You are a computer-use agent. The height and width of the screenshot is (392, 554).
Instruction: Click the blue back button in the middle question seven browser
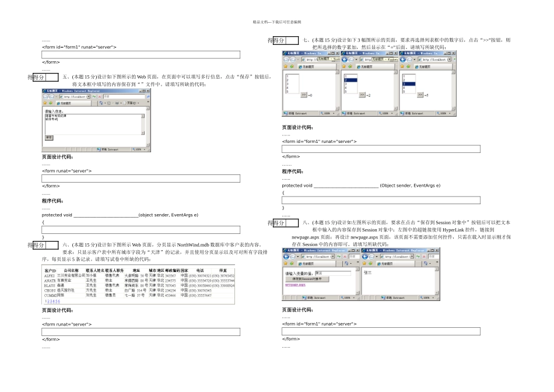(345, 60)
